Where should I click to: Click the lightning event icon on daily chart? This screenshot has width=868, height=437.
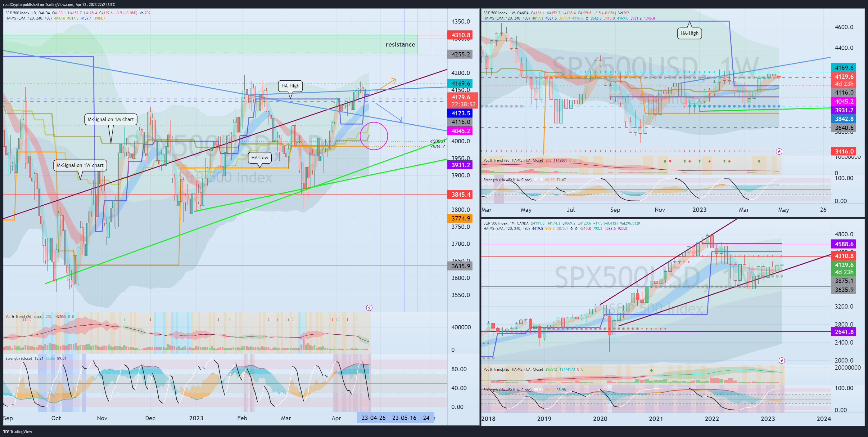tap(369, 308)
